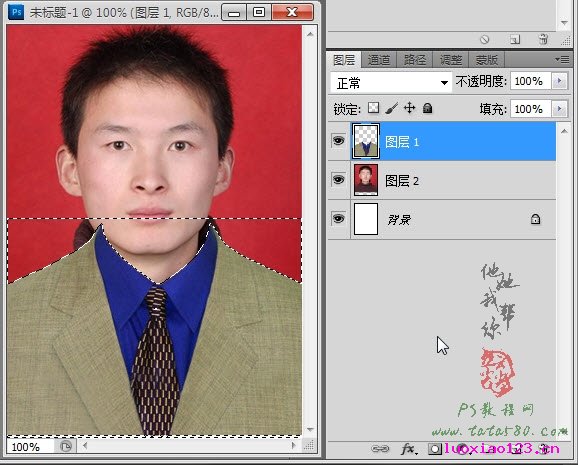Switch to the 调整 tab
This screenshot has width=578, height=465.
(450, 60)
